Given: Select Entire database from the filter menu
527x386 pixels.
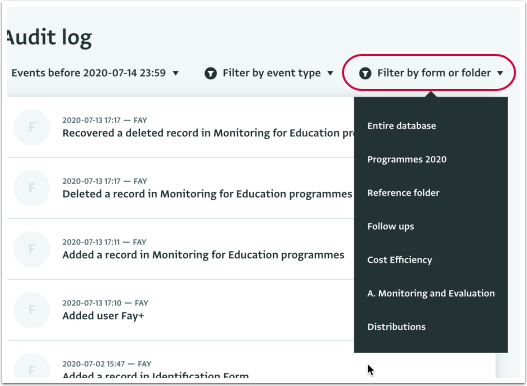Looking at the screenshot, I should tap(402, 126).
